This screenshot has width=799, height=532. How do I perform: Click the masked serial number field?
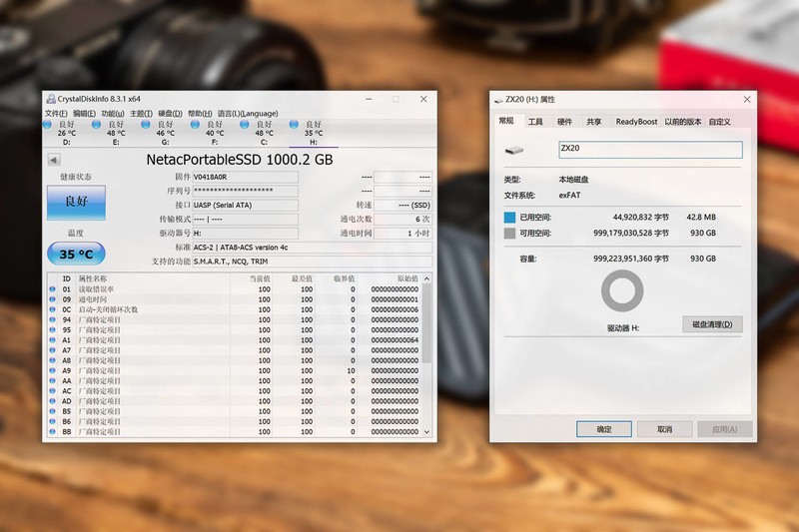click(x=245, y=191)
